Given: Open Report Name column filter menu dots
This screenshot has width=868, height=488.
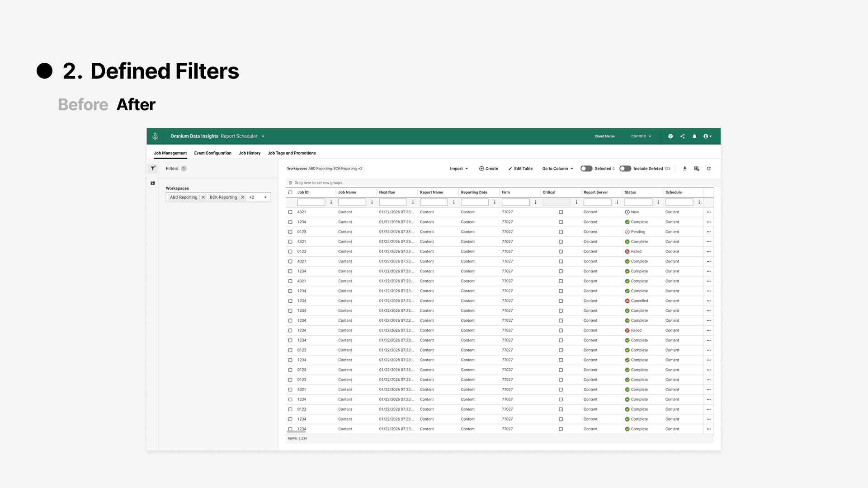Looking at the screenshot, I should coord(454,202).
